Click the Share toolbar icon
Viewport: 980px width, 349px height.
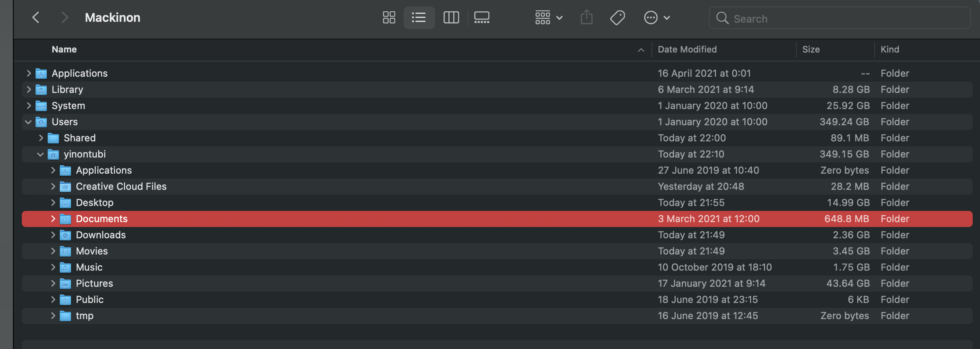pyautogui.click(x=586, y=17)
